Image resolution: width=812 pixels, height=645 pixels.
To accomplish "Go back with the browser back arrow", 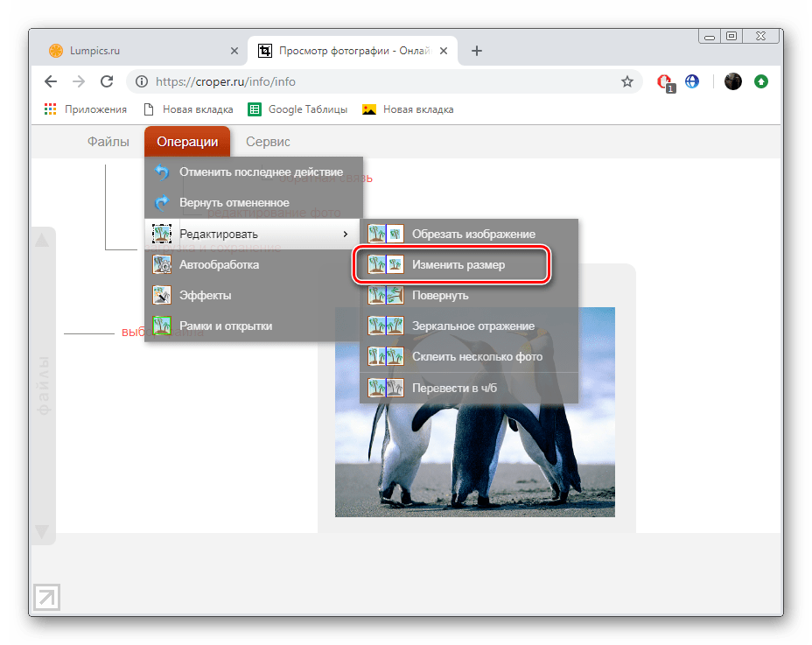I will point(51,81).
